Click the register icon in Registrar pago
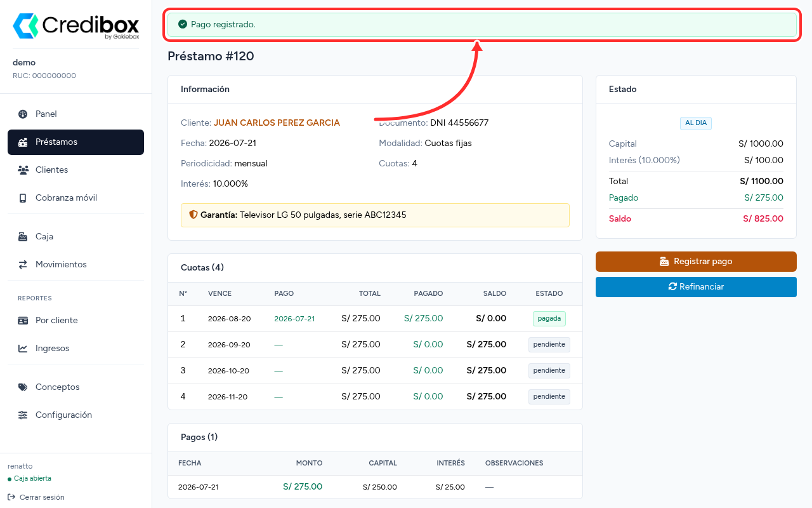Viewport: 812px width, 508px height. [664, 262]
